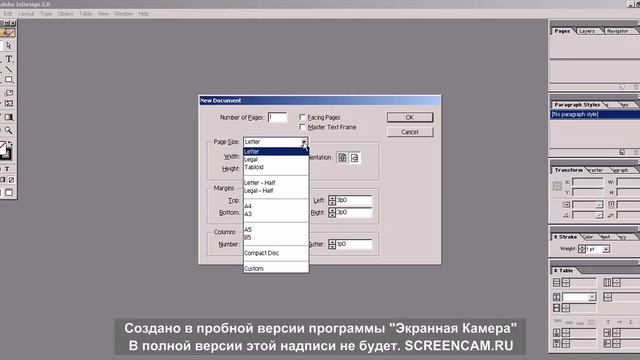Click the Right margin input field
This screenshot has width=640, height=360.
354,212
